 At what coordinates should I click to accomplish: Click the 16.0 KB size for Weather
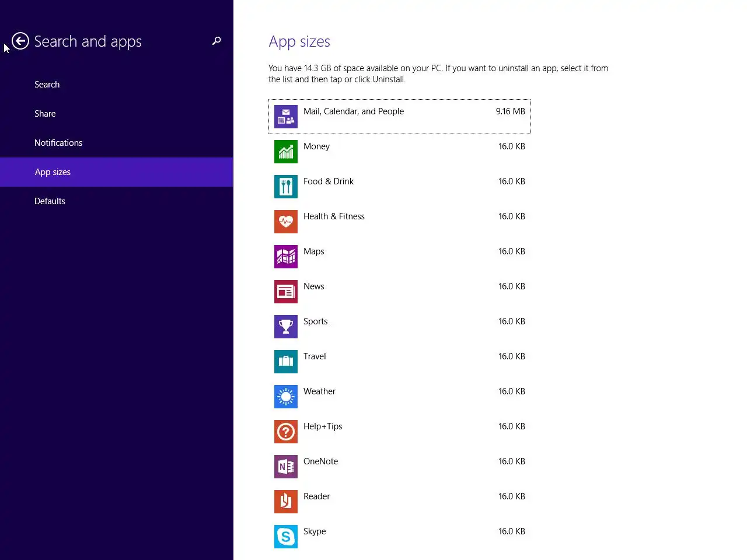tap(512, 391)
